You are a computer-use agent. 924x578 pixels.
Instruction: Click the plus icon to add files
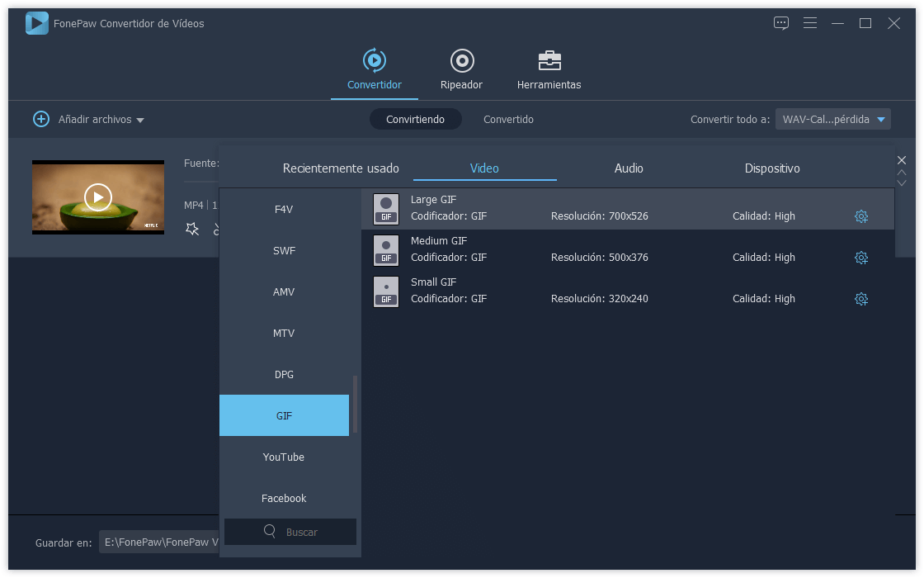tap(41, 119)
